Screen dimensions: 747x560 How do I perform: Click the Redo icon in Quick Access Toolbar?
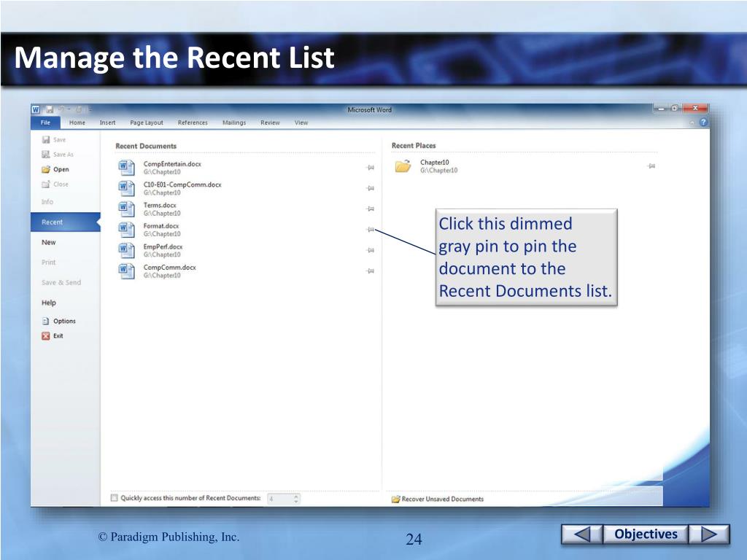[79, 109]
